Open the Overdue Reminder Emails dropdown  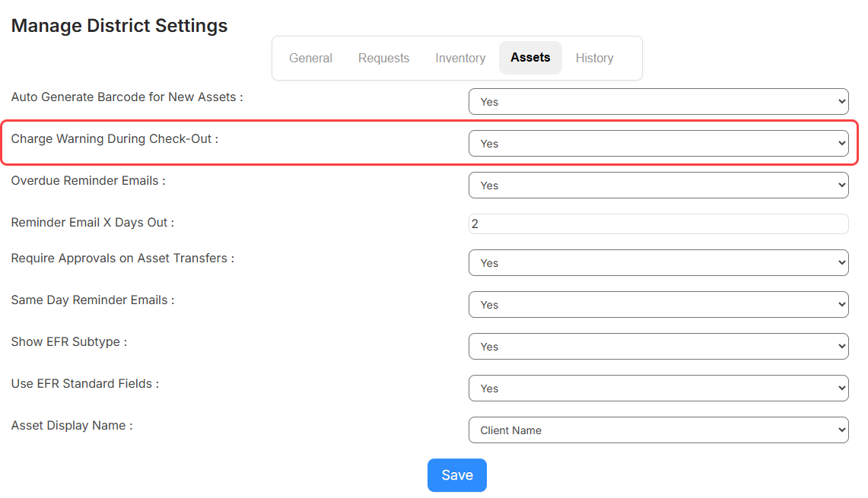coord(658,185)
